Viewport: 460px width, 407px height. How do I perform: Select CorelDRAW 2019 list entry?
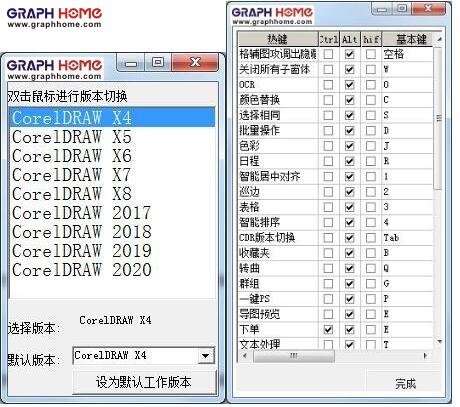click(112, 251)
